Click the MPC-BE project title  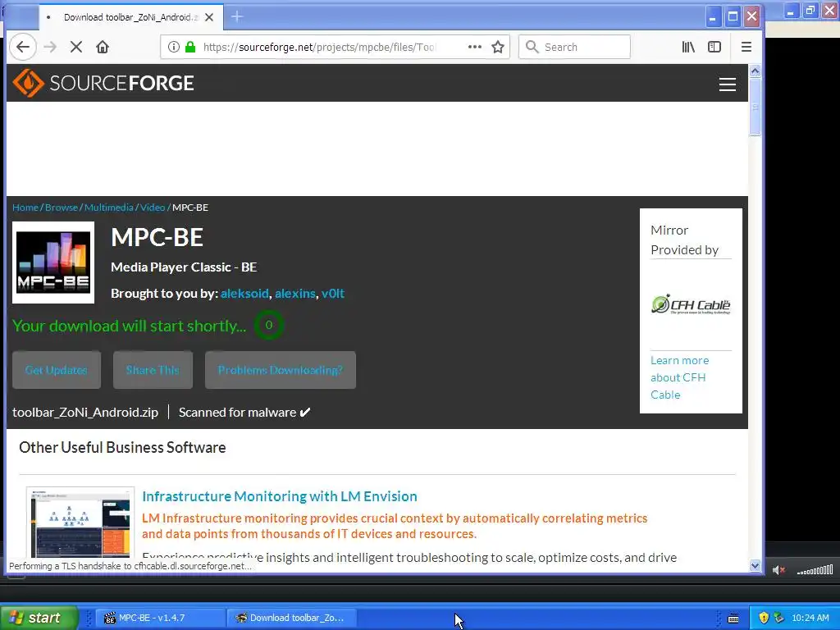(x=157, y=237)
